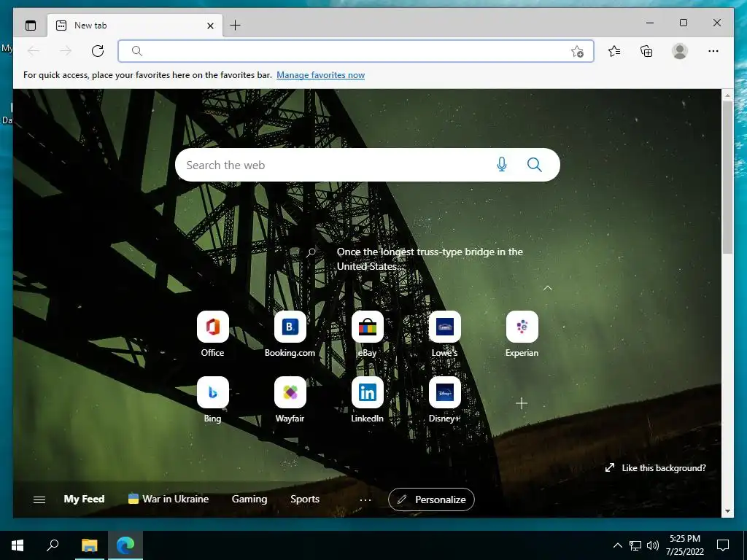The height and width of the screenshot is (560, 747).
Task: Open the taskbar clock and date
Action: 685,545
